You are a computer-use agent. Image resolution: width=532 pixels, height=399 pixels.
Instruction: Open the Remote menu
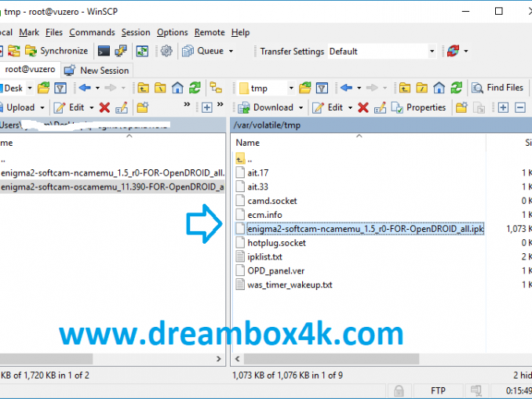click(210, 33)
